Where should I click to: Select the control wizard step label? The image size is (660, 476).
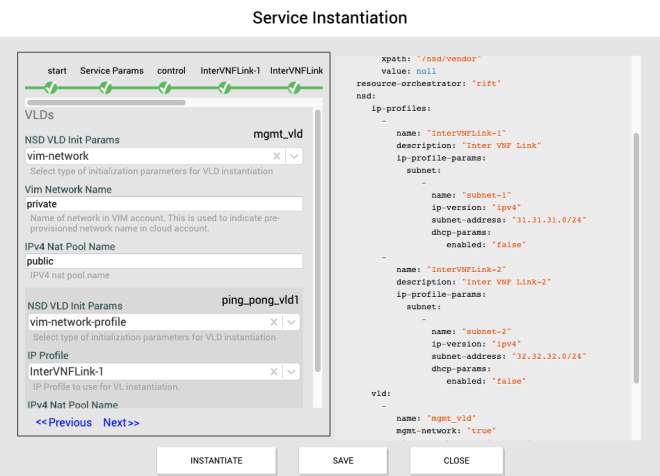tap(171, 71)
